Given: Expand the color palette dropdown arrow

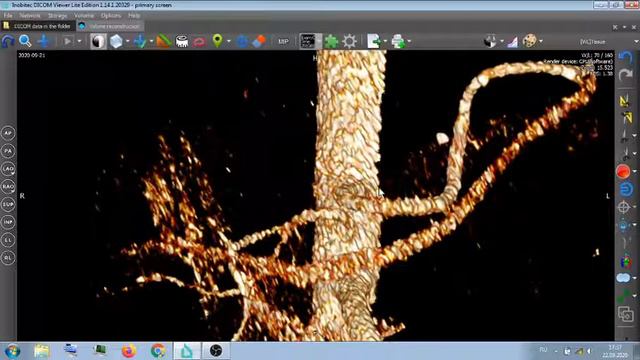Looking at the screenshot, I should coord(541,41).
